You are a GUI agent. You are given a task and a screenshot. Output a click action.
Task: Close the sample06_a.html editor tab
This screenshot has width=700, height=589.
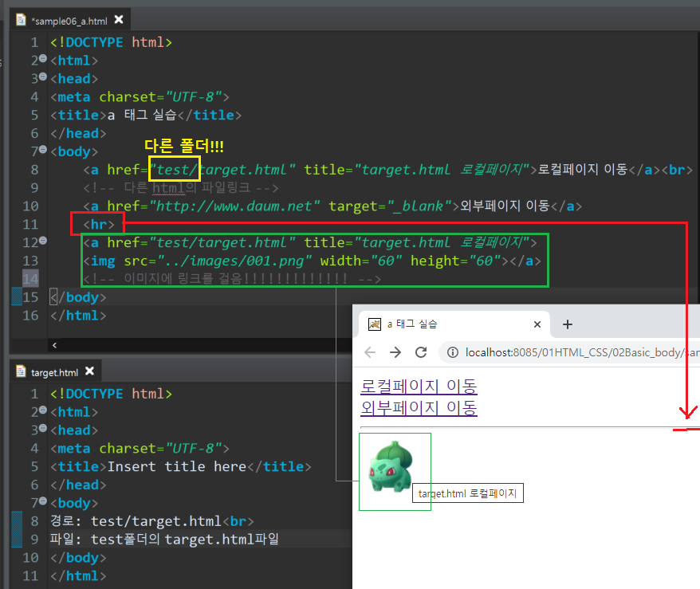click(x=119, y=20)
